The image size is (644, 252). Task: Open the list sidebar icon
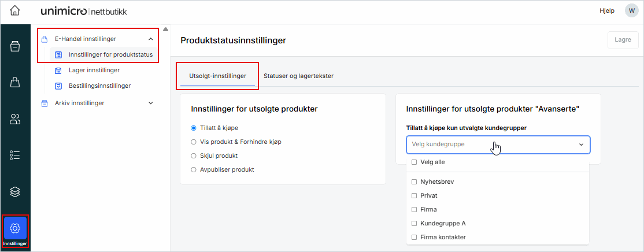tap(15, 155)
